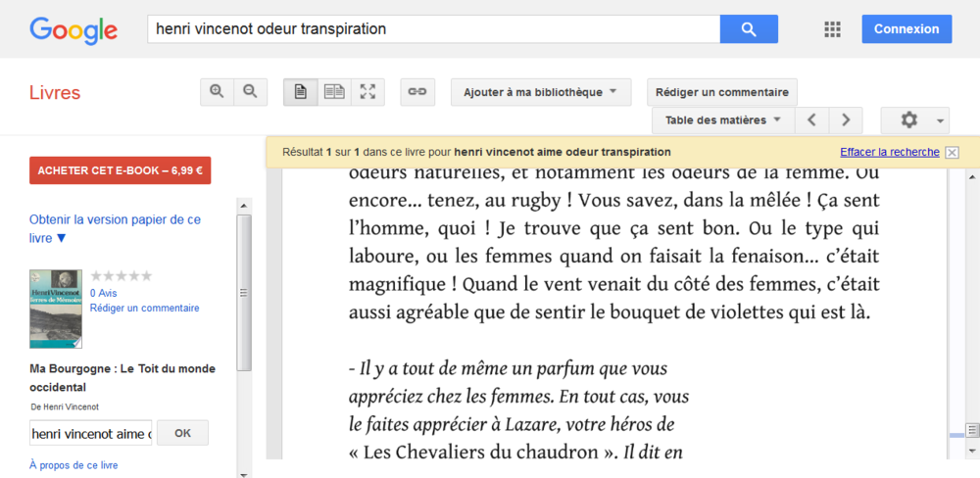The image size is (980, 478).
Task: Focus the in-book search field
Action: pyautogui.click(x=90, y=433)
